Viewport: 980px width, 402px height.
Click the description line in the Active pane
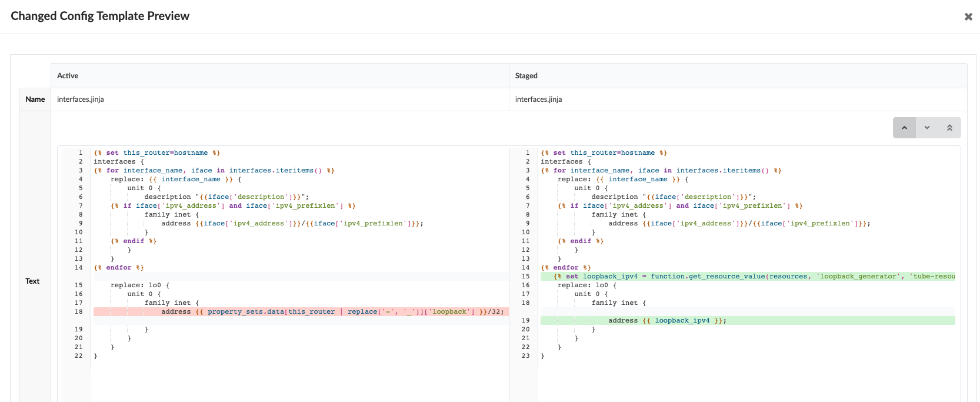226,197
